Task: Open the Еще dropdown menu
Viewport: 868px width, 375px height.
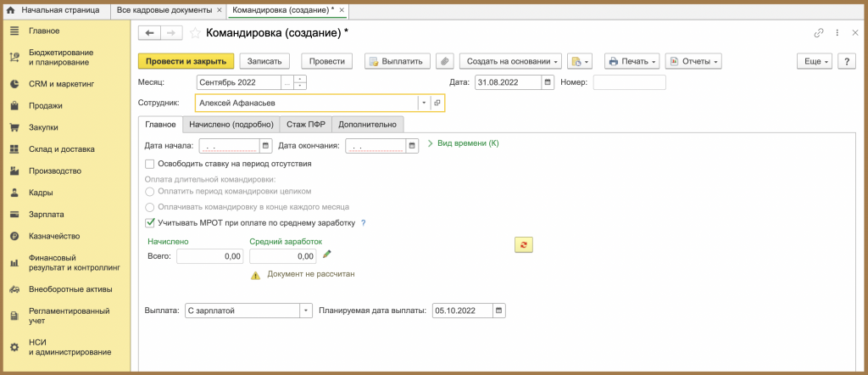Action: point(815,61)
